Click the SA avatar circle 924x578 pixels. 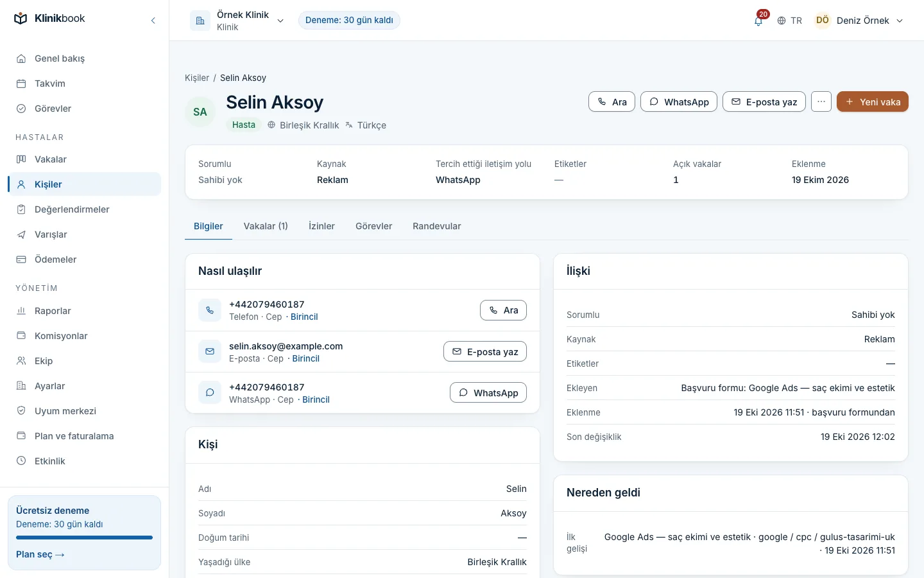pyautogui.click(x=200, y=112)
